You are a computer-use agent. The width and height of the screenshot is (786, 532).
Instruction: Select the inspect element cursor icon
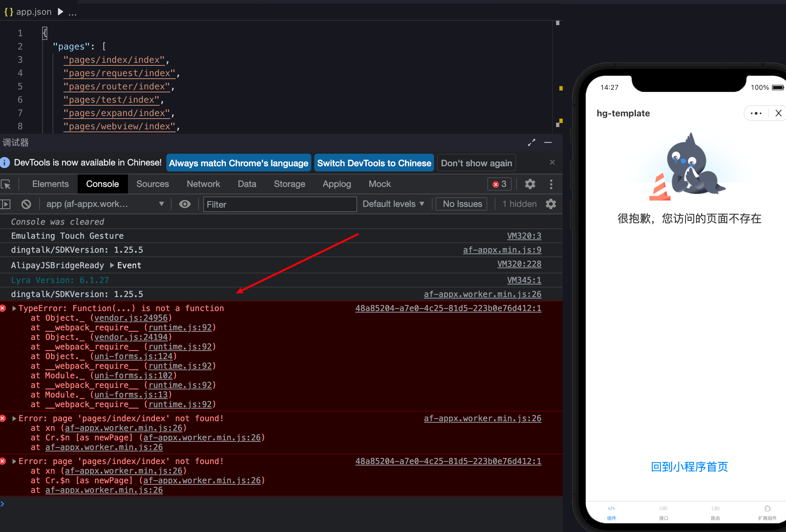pos(7,184)
